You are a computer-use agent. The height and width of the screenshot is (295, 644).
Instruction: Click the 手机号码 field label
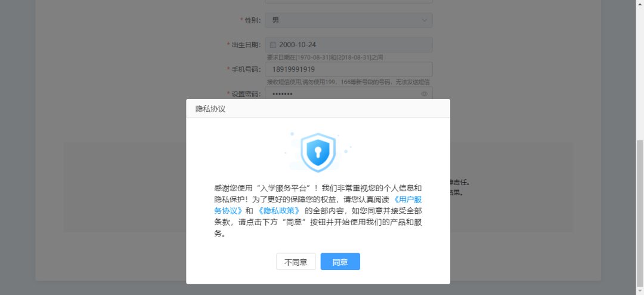(246, 69)
